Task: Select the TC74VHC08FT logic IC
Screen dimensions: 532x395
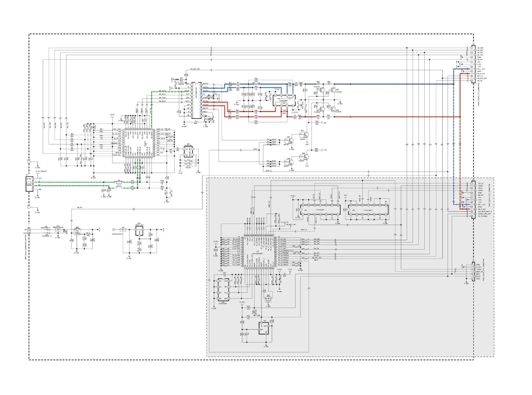Action: tap(320, 210)
